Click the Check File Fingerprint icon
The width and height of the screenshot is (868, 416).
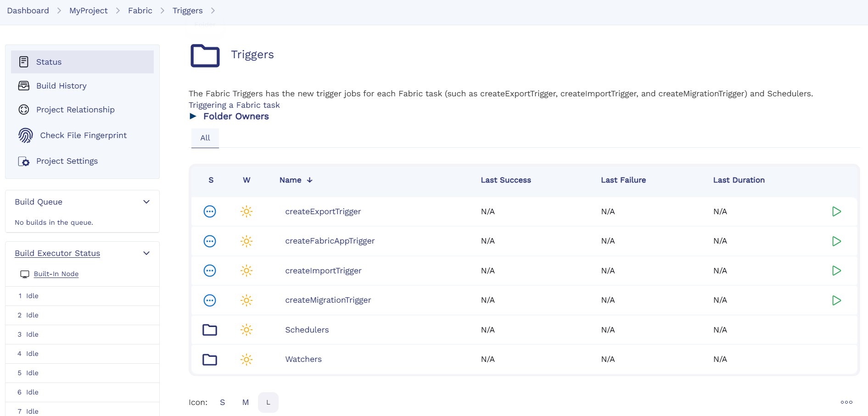coord(26,135)
